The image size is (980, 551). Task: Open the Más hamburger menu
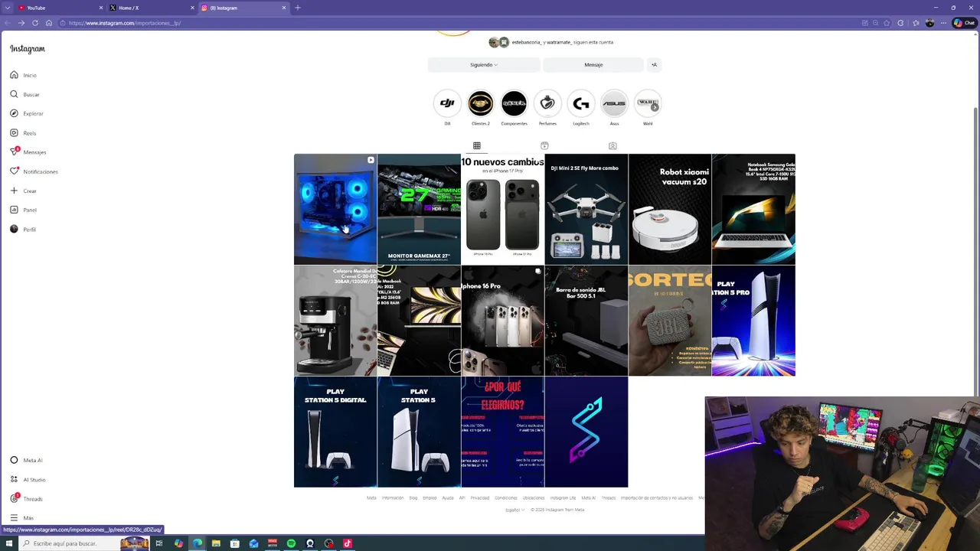pyautogui.click(x=21, y=518)
